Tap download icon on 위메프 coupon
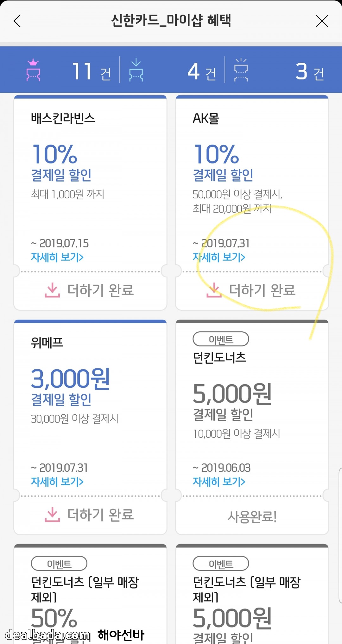Viewport: 342px width, 644px height. click(52, 515)
